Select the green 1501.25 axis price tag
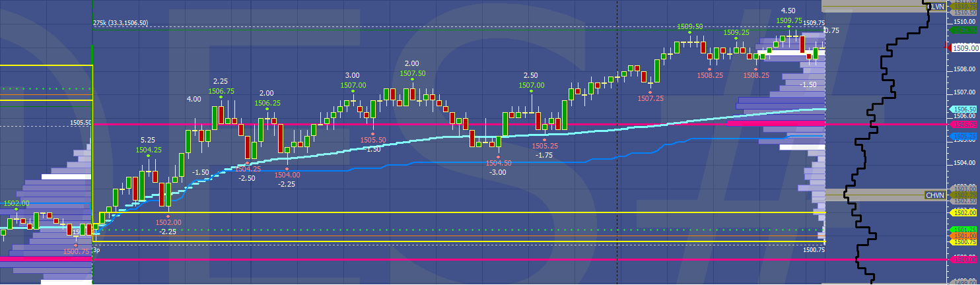Viewport: 980px width, 285px height. (x=964, y=230)
